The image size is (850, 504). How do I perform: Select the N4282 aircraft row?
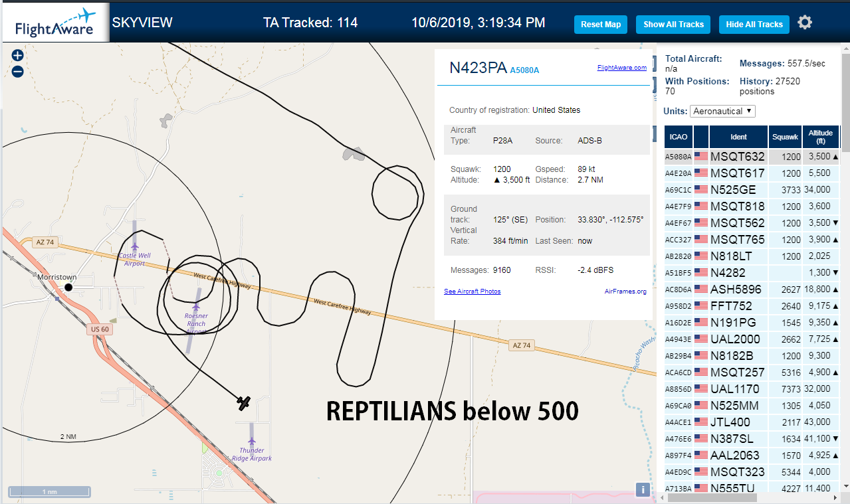coord(752,273)
